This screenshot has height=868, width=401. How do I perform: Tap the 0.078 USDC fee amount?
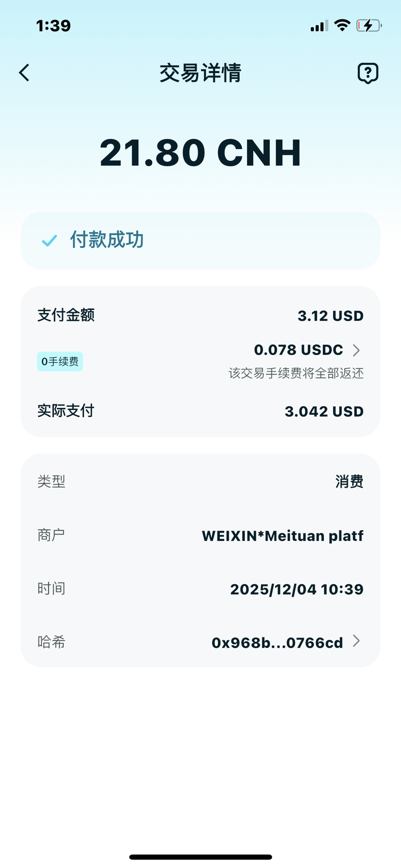pyautogui.click(x=298, y=350)
